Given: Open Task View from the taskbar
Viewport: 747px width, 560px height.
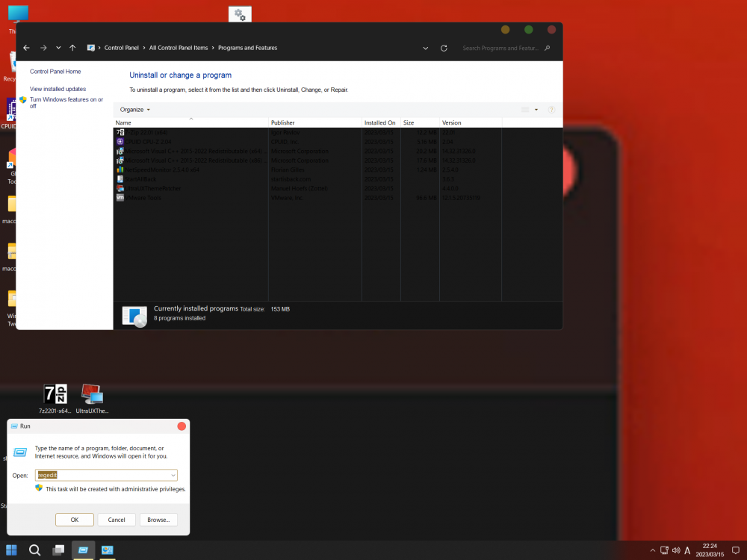Looking at the screenshot, I should tap(58, 550).
